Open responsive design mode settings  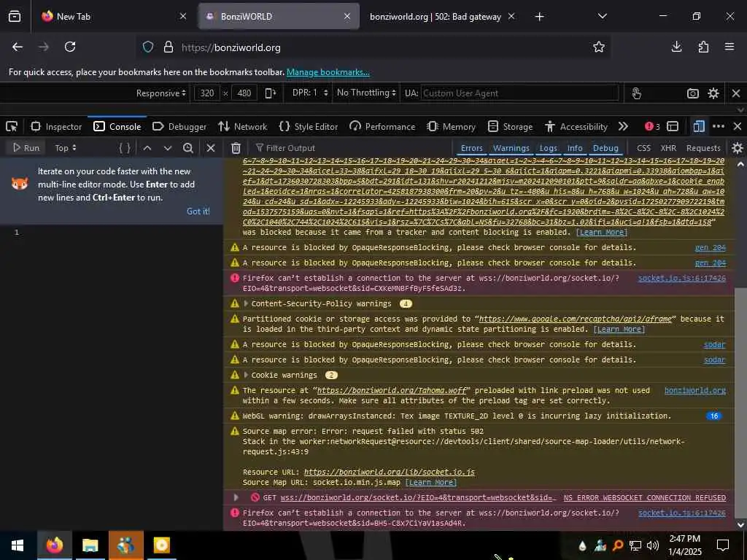coord(713,93)
